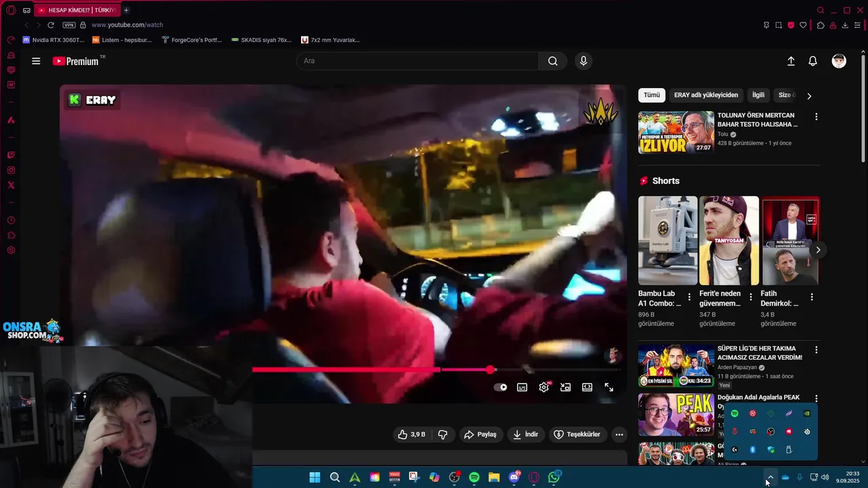Open the heart bookmark icon in toolbar
868x488 pixels.
tap(804, 25)
